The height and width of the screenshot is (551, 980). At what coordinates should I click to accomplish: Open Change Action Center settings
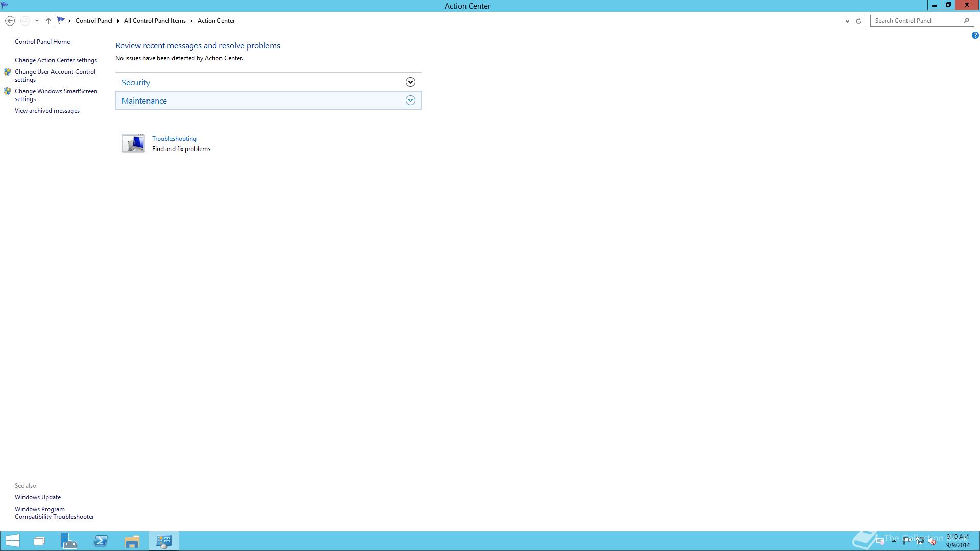coord(56,60)
